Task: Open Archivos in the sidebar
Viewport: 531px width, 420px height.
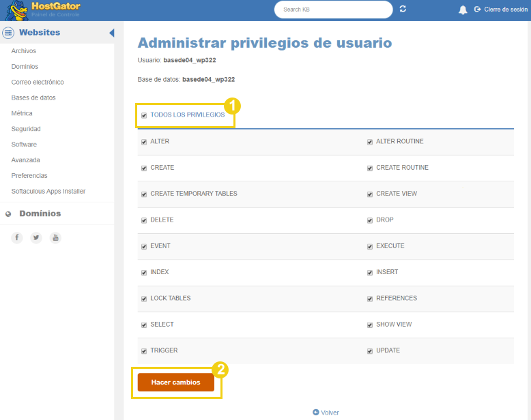Action: point(24,50)
